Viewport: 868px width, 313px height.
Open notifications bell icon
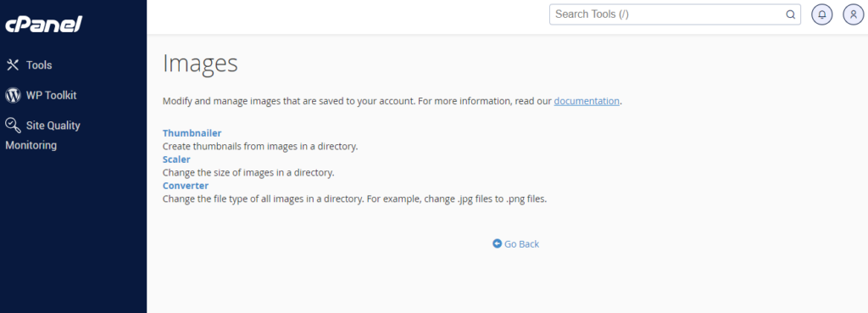click(822, 14)
